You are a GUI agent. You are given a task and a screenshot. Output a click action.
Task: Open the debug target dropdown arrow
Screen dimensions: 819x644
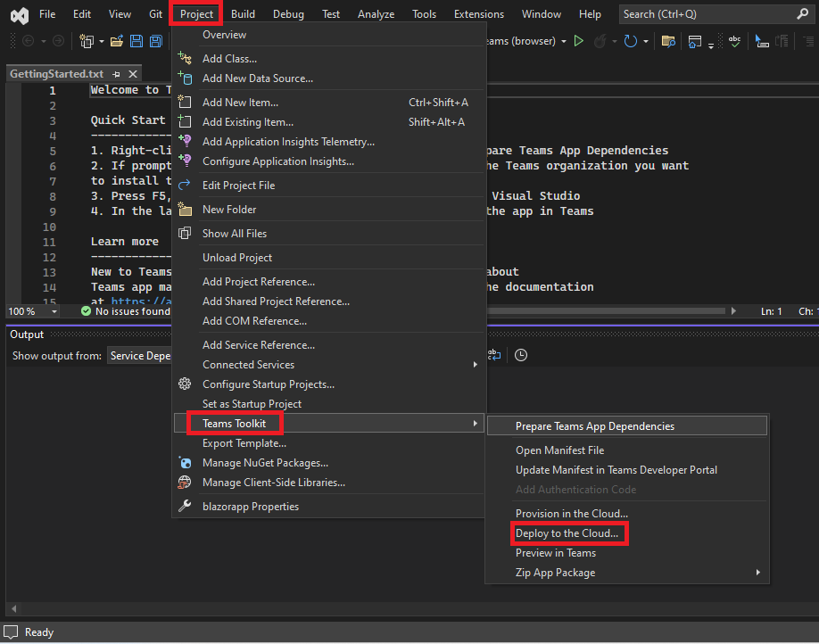564,41
